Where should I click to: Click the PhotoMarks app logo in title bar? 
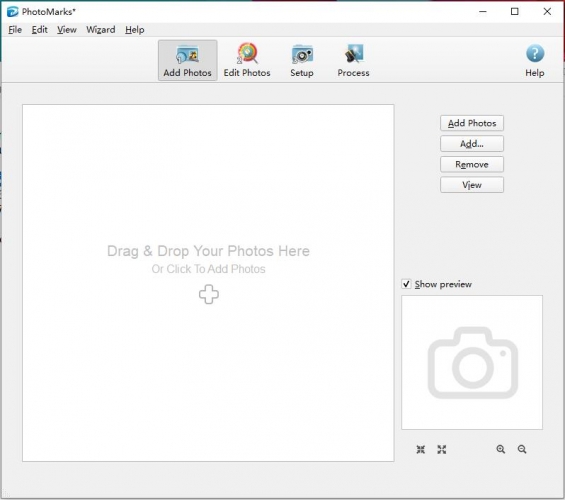click(x=13, y=12)
